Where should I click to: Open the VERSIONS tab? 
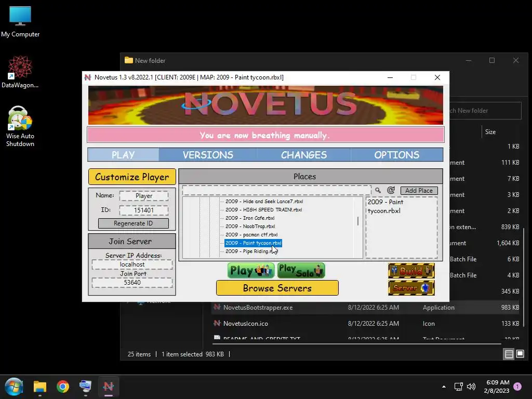click(x=208, y=155)
